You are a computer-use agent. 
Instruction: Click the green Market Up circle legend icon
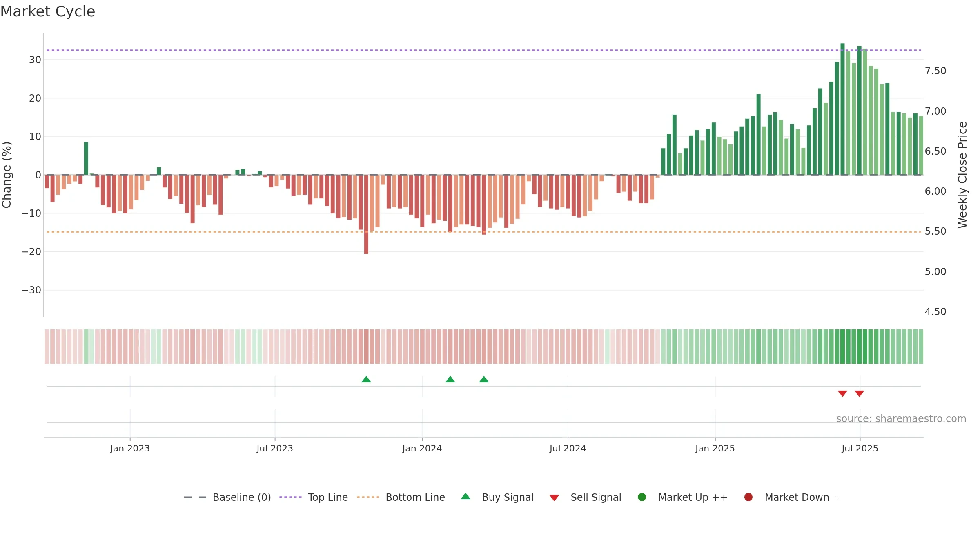pos(642,497)
